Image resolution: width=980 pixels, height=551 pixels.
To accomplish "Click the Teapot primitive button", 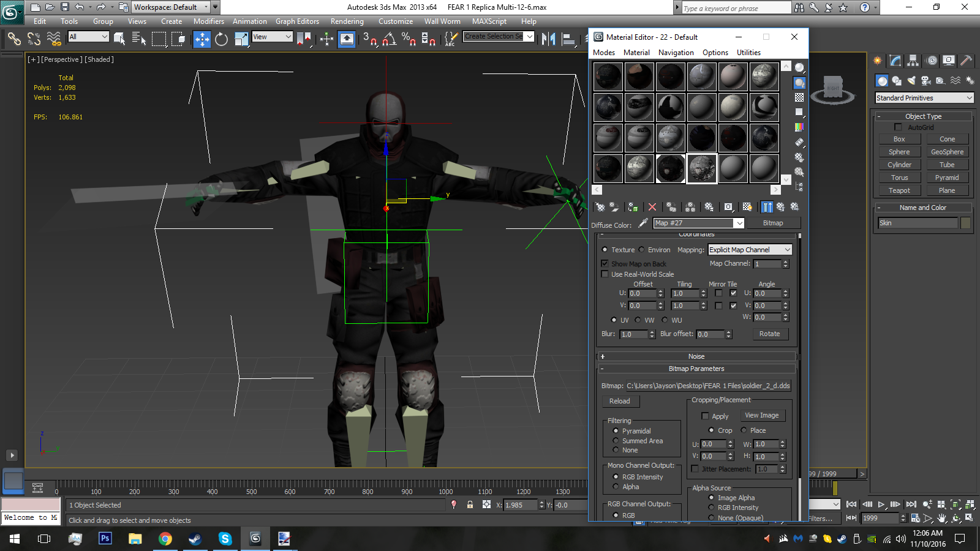I will pyautogui.click(x=899, y=190).
